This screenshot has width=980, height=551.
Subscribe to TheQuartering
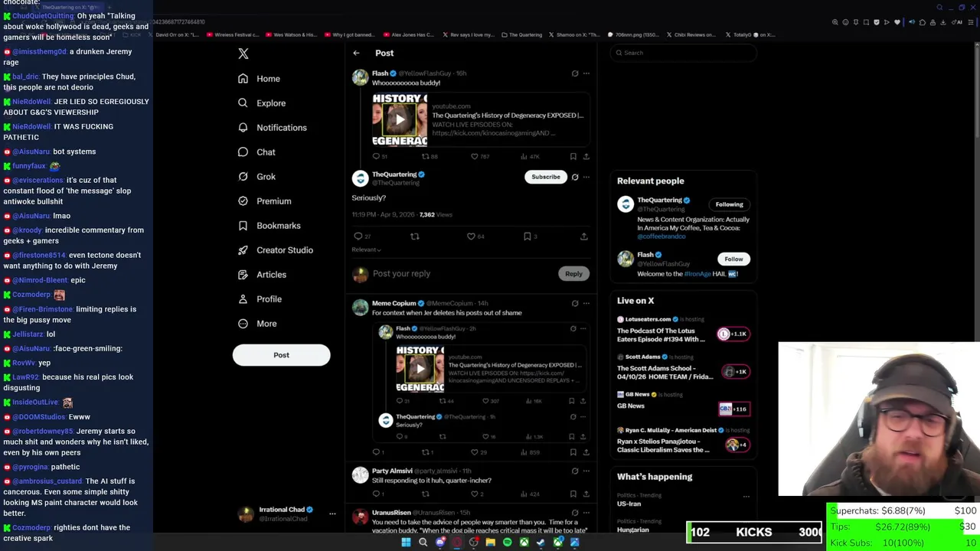click(546, 177)
